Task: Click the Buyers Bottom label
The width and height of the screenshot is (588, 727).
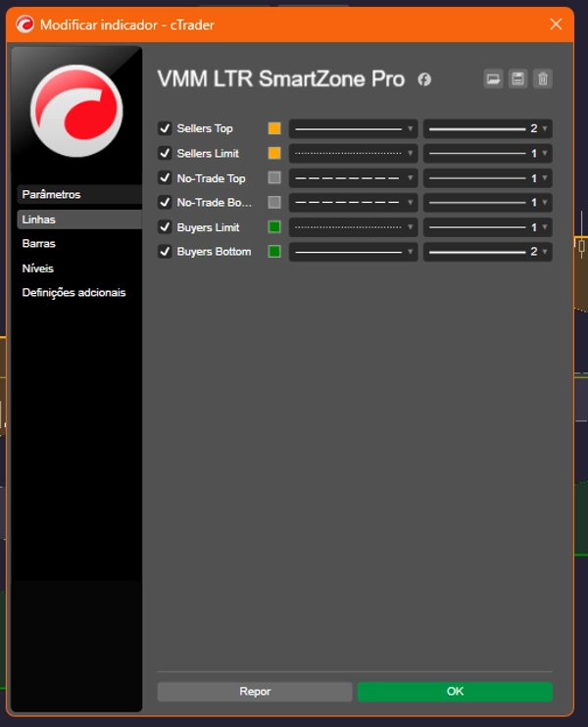Action: (x=214, y=251)
